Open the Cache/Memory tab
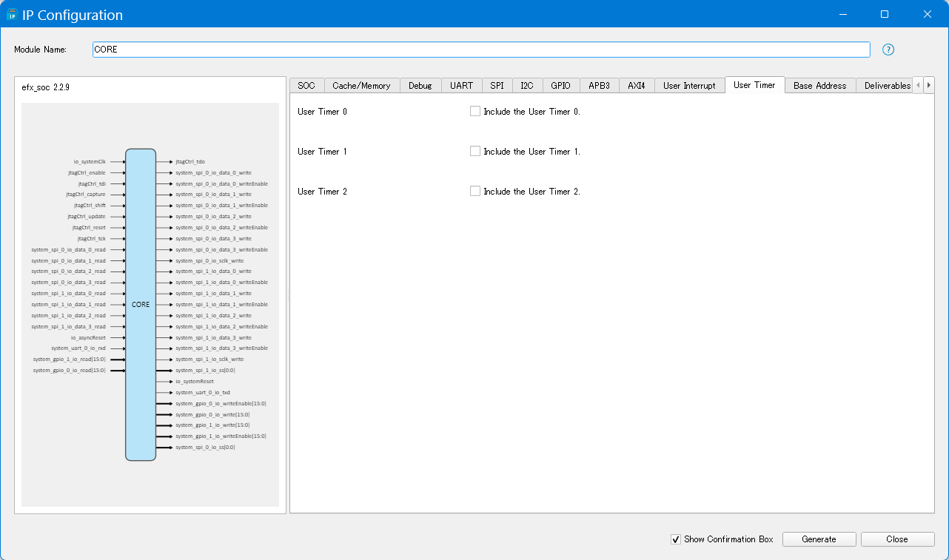The image size is (949, 560). pyautogui.click(x=361, y=86)
